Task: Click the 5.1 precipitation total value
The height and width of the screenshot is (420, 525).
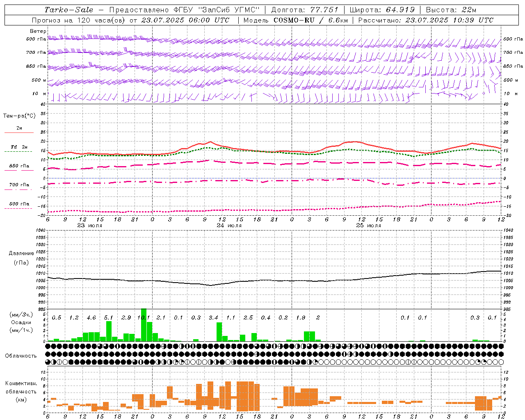Action: [x=109, y=317]
